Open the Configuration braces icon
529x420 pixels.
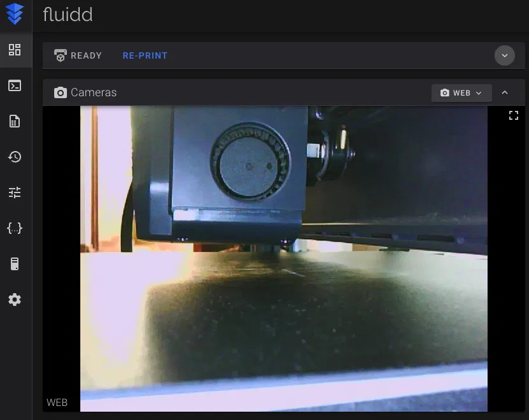click(15, 228)
